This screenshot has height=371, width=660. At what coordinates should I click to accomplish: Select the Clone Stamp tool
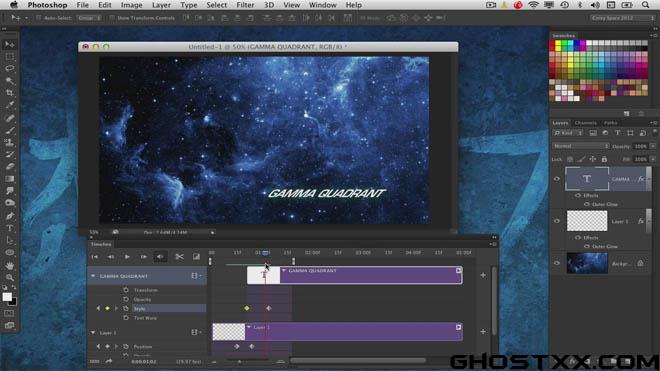(x=10, y=142)
